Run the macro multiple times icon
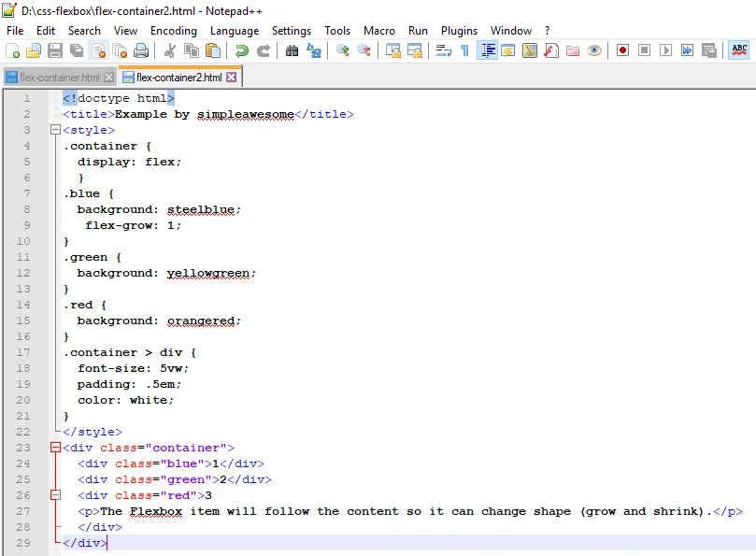 (x=687, y=50)
